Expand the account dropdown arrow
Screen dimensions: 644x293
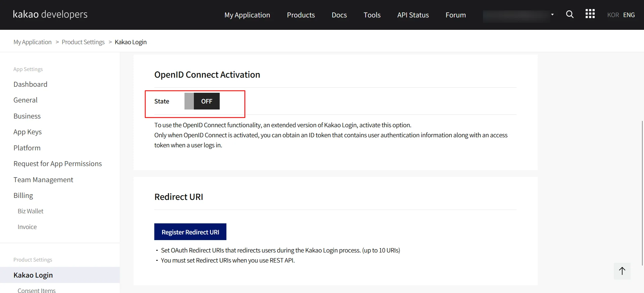click(552, 14)
